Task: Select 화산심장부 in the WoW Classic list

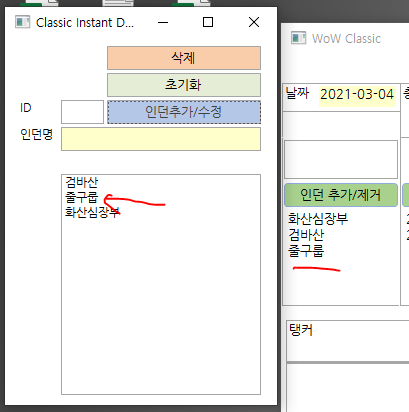Action: [318, 219]
